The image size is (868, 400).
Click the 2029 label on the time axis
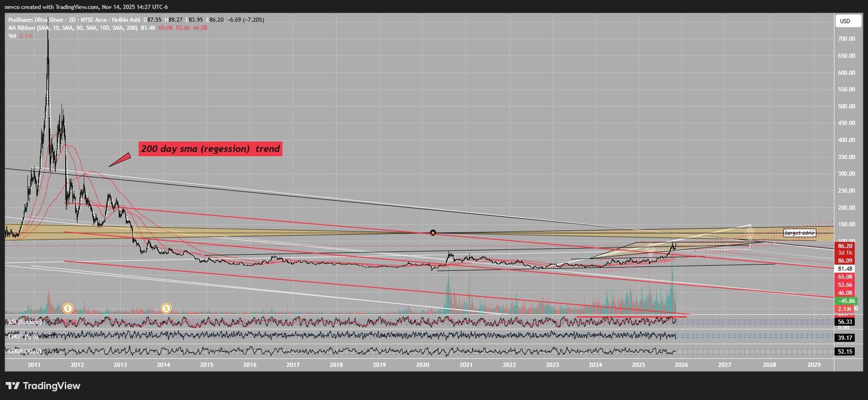click(x=814, y=365)
